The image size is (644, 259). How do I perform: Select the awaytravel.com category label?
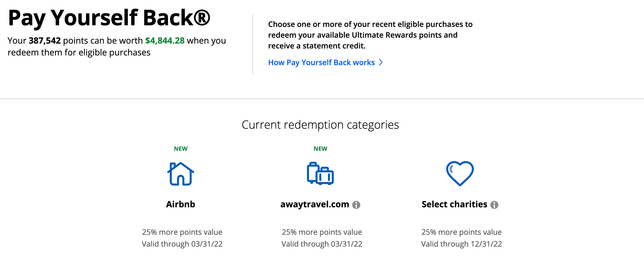[315, 204]
